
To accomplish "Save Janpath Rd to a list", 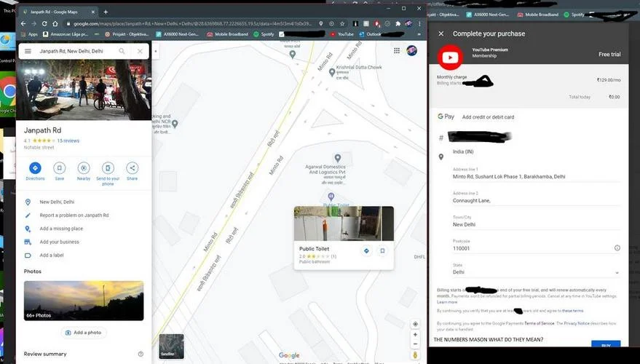I will (60, 171).
